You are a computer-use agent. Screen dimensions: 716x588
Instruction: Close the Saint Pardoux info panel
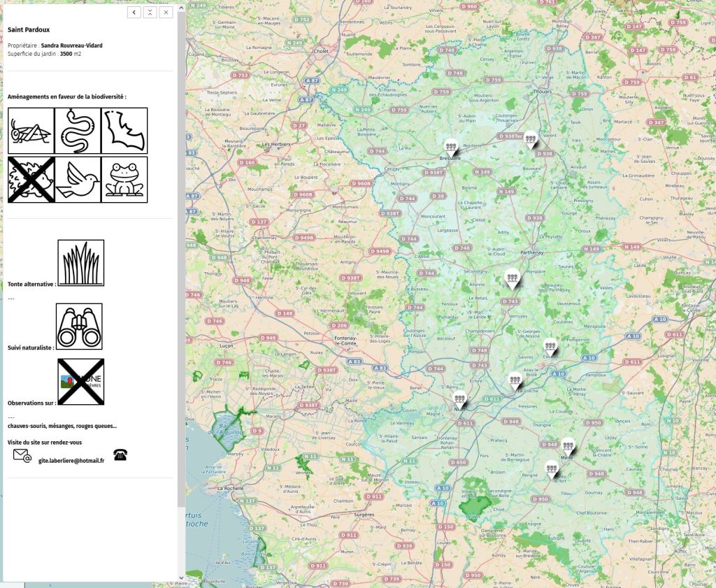pos(166,13)
